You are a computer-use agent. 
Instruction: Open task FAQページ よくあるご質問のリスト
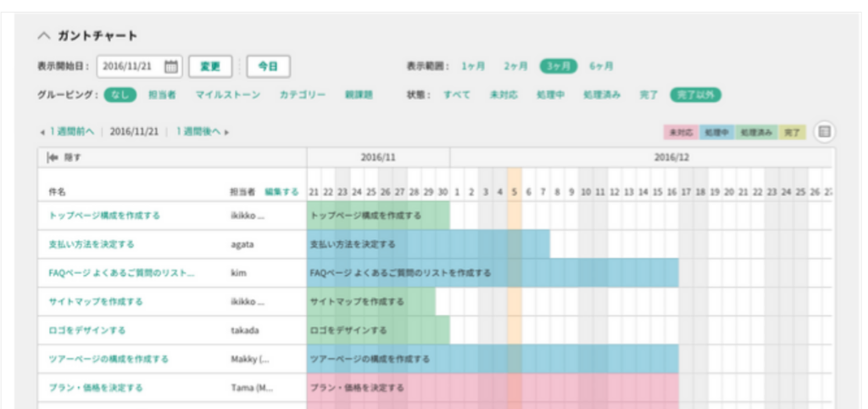coord(121,273)
